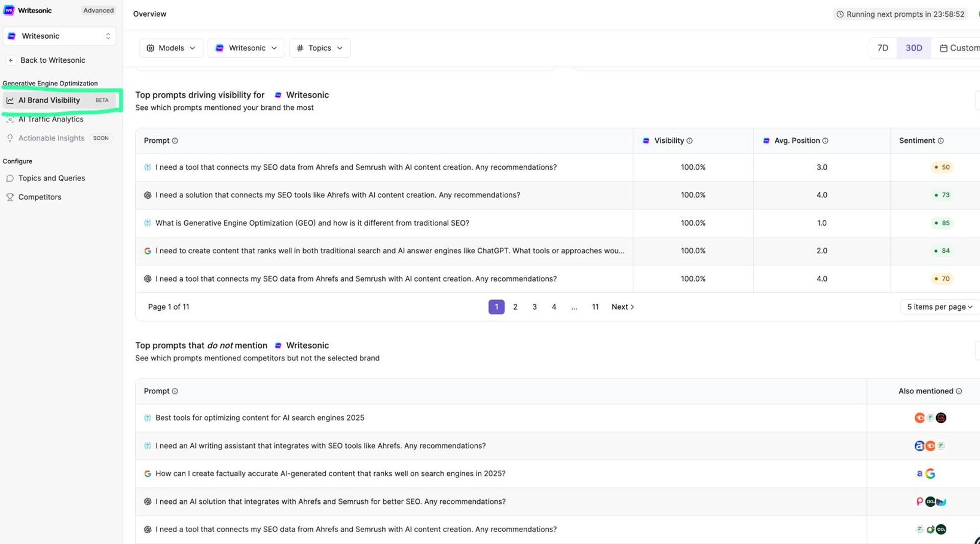Click the AI Traffic Analytics icon

tap(10, 119)
